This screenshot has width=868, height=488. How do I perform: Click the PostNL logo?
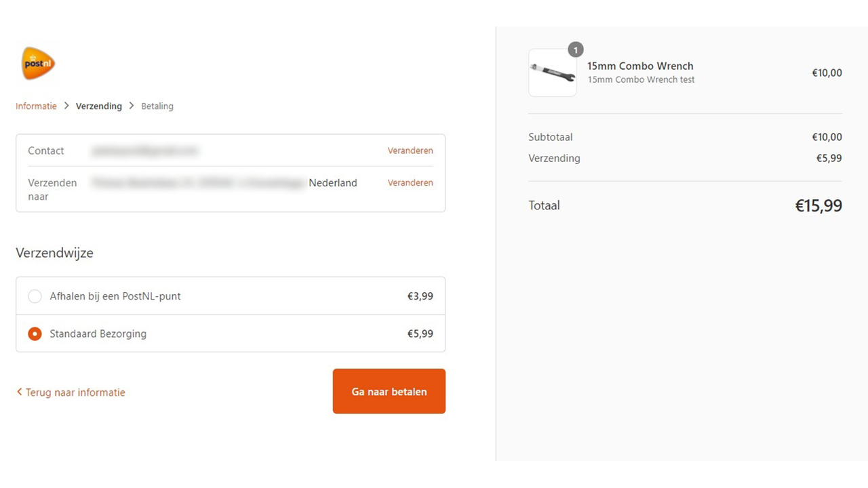[x=37, y=63]
